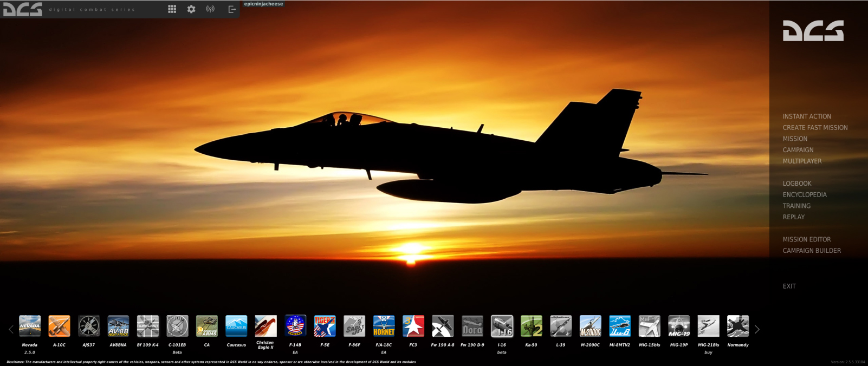
Task: Click the logout icon in top bar
Action: (x=232, y=9)
